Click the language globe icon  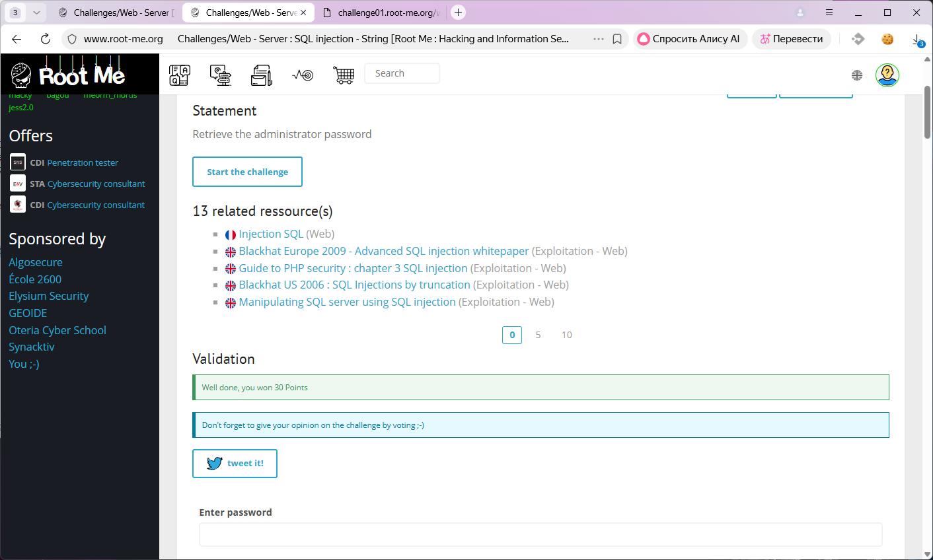pyautogui.click(x=857, y=75)
